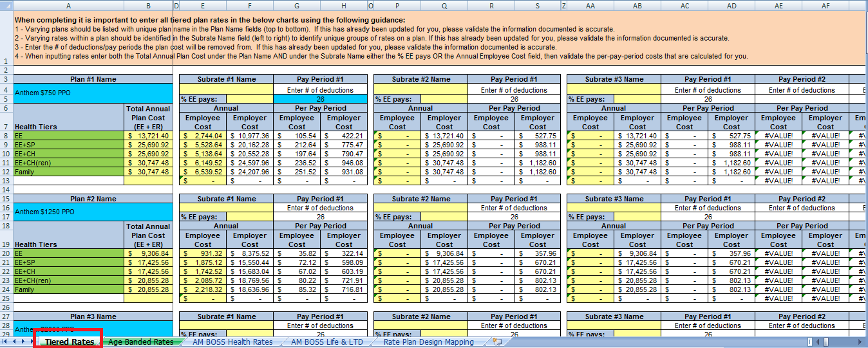Viewport: 868px width, 348px height.
Task: Click cyan deductions cell with 26 under Subrate #1
Action: pyautogui.click(x=320, y=99)
